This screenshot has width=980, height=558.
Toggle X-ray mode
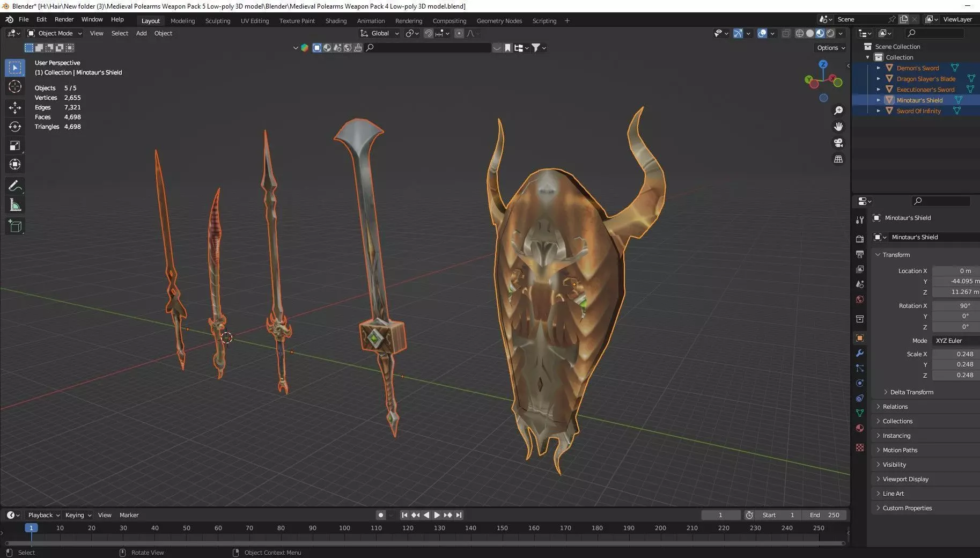[786, 33]
